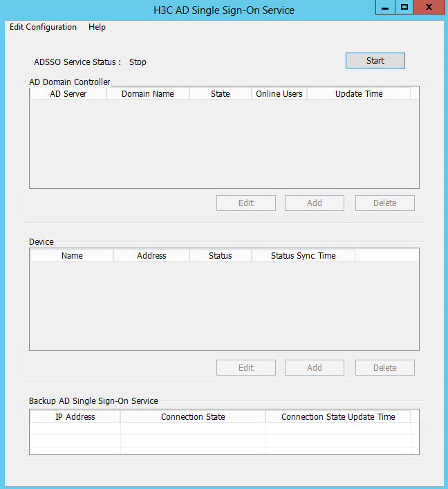Click the ADSSO Service Status label

(77, 62)
